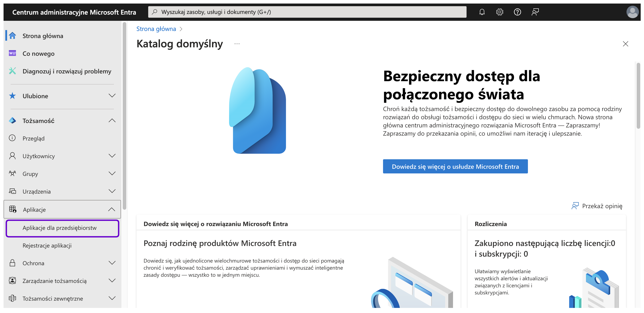Click the Entra logo illustration

[257, 110]
